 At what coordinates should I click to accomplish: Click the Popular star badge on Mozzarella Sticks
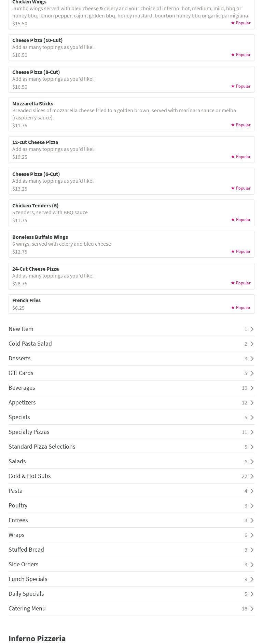[x=241, y=125]
